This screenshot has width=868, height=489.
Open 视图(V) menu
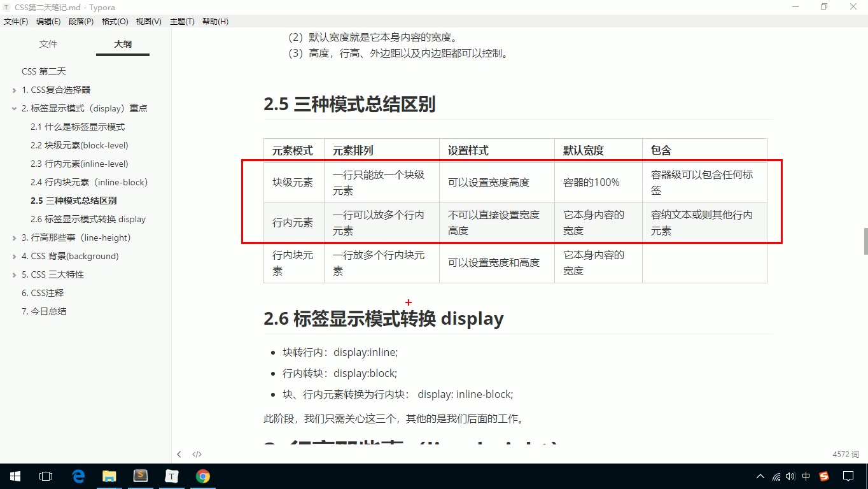click(x=149, y=21)
